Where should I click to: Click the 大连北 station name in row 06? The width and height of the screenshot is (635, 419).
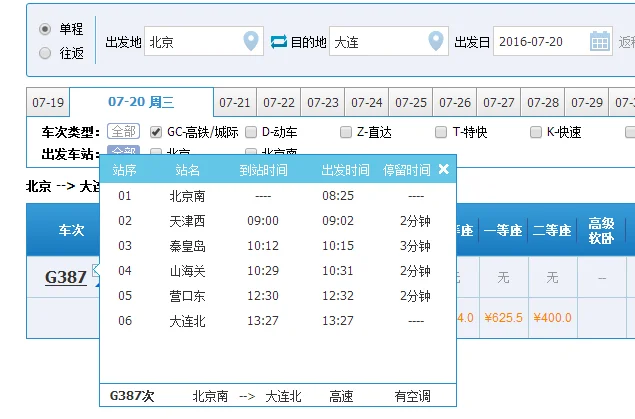pyautogui.click(x=187, y=321)
